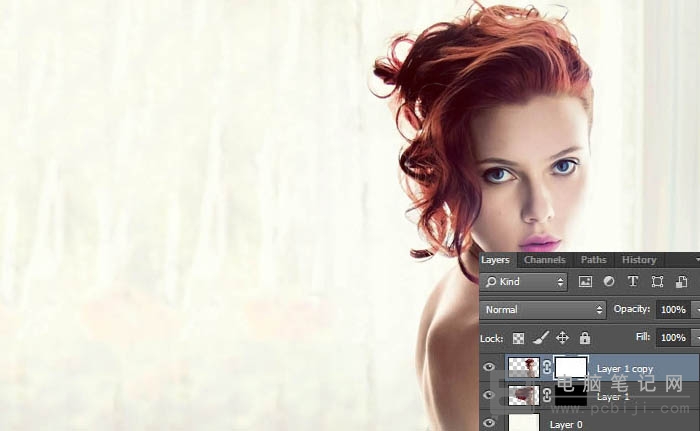The height and width of the screenshot is (431, 700).
Task: Select Layer 0 thumbnail
Action: [x=524, y=423]
